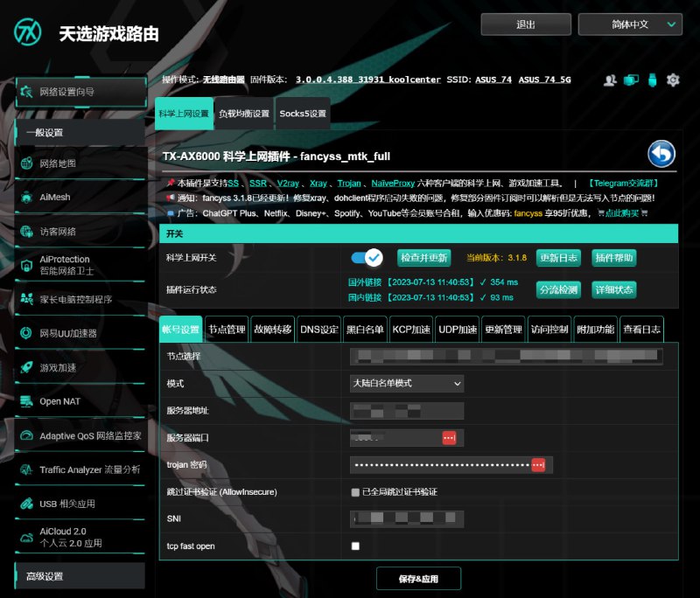Viewport: 700px width, 598px height.
Task: Select the Open NAT sidebar icon
Action: tap(27, 401)
